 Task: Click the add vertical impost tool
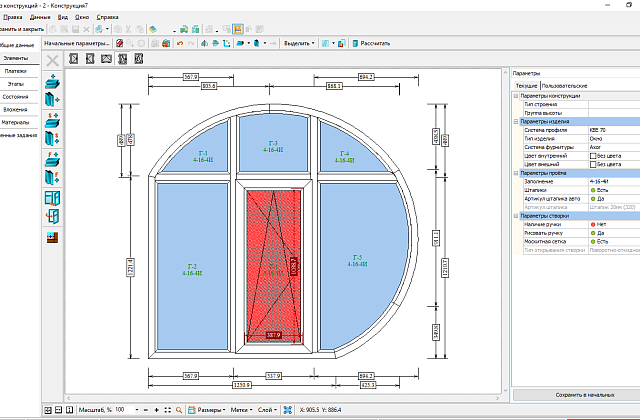tap(52, 99)
